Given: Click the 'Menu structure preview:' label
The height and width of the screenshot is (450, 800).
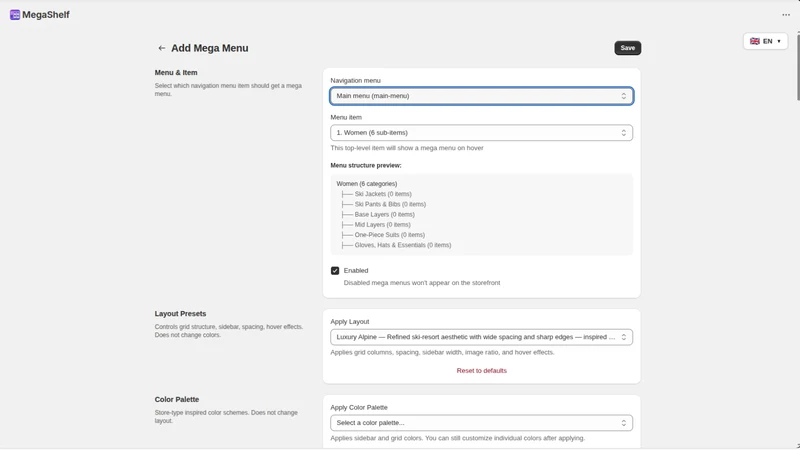Looking at the screenshot, I should [x=366, y=165].
